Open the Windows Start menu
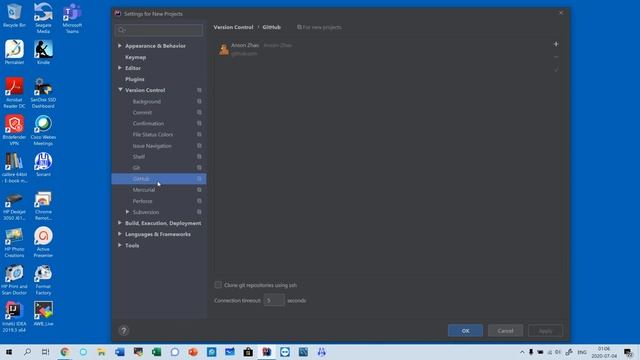Image resolution: width=640 pixels, height=360 pixels. pos(9,352)
